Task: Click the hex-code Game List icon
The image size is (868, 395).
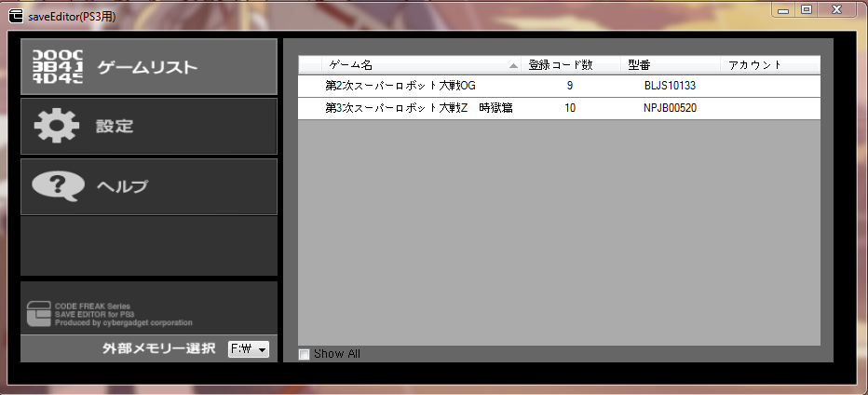Action: point(58,66)
